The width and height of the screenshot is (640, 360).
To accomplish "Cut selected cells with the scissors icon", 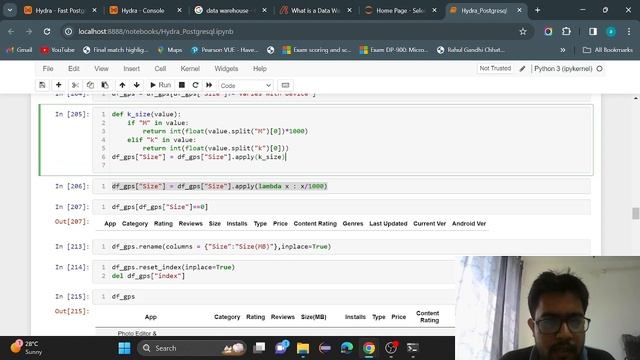I will click(75, 85).
